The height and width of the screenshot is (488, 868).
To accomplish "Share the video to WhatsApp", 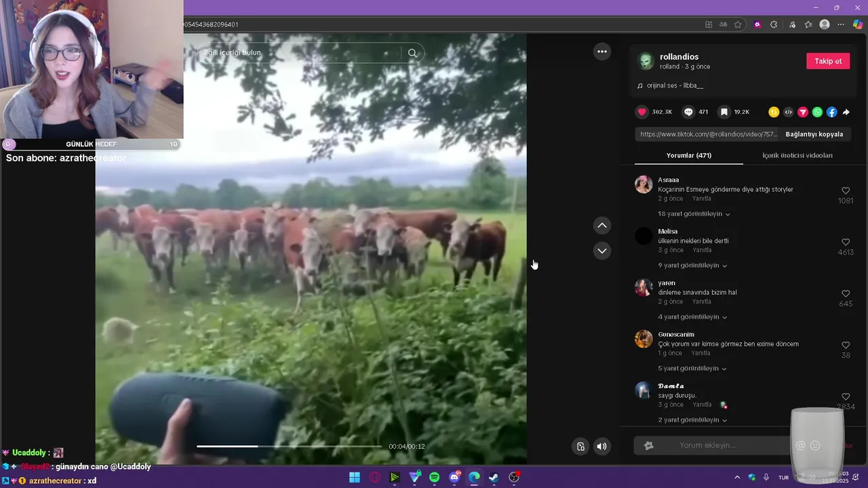I will [x=817, y=112].
